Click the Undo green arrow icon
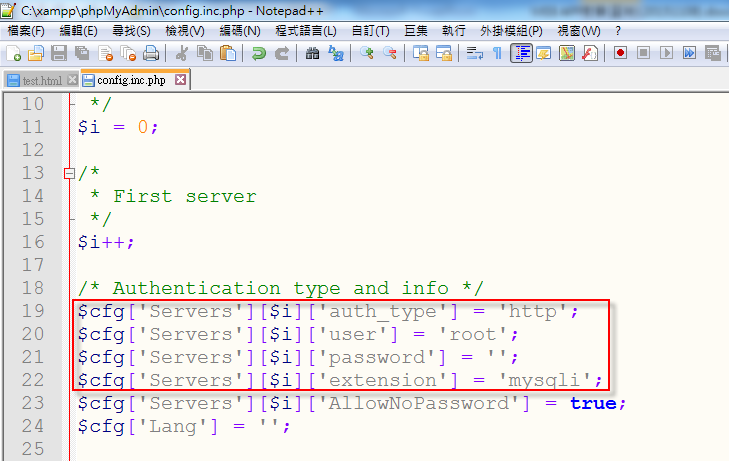The image size is (729, 461). [x=258, y=53]
